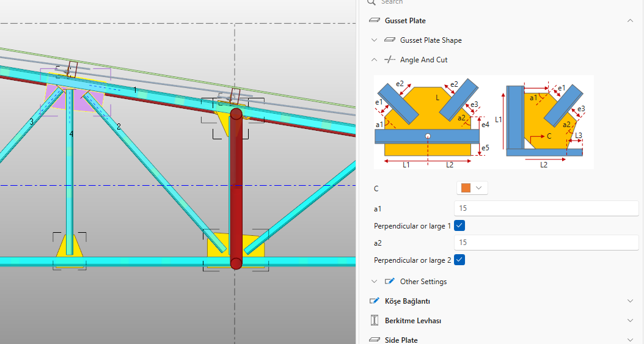Click the Gusset Plate section icon

click(375, 21)
